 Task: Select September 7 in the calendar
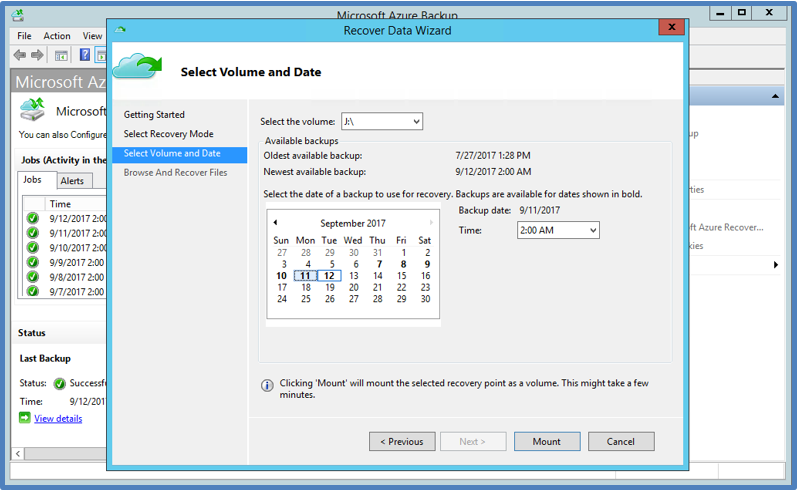[x=379, y=264]
